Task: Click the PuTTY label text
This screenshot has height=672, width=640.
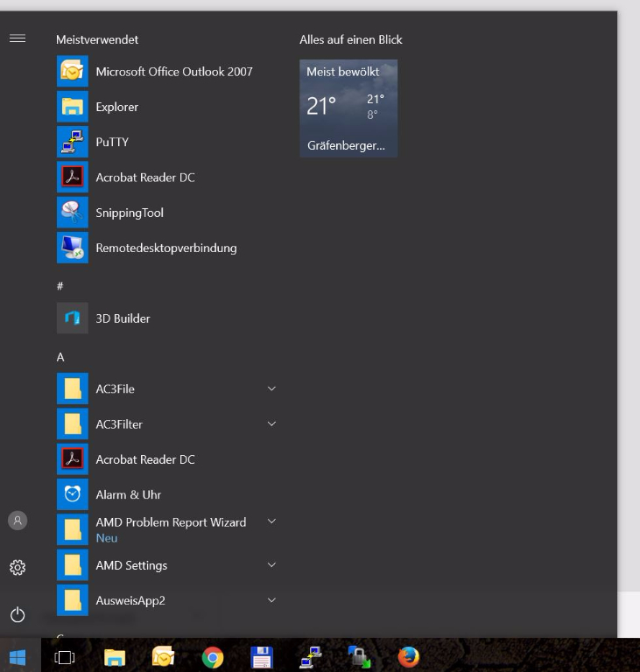Action: pos(112,142)
